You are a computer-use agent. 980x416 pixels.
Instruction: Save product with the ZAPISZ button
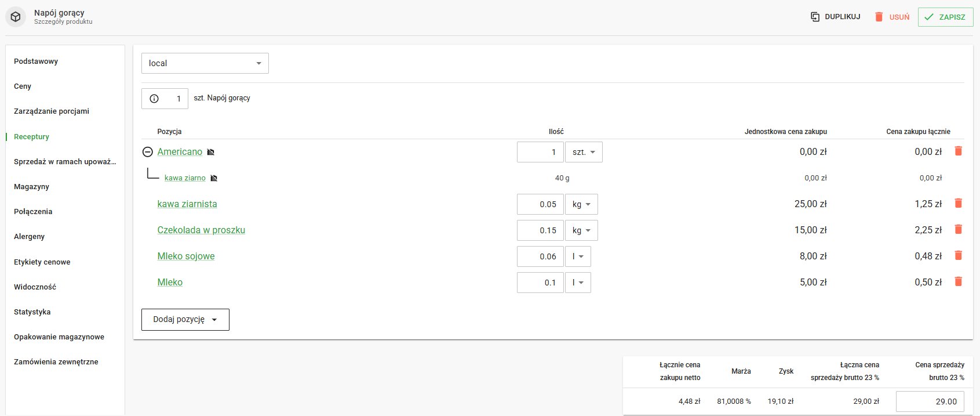point(945,17)
